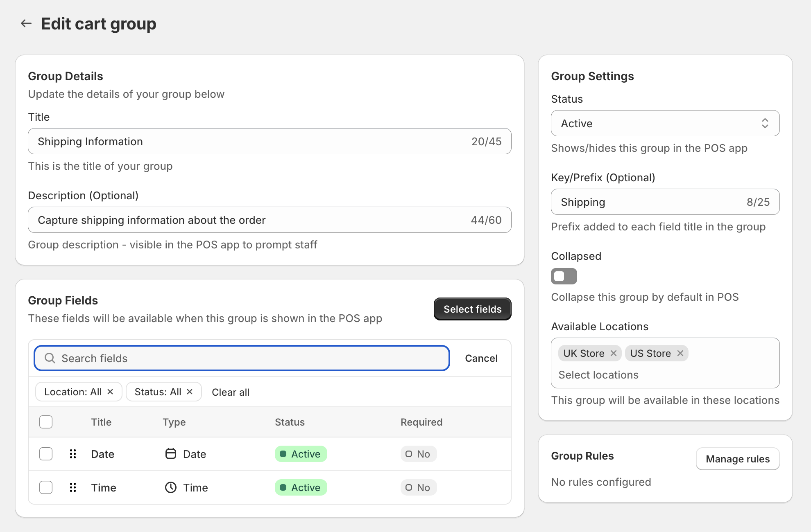
Task: Grab the drag handle on the Date row
Action: [x=73, y=454]
